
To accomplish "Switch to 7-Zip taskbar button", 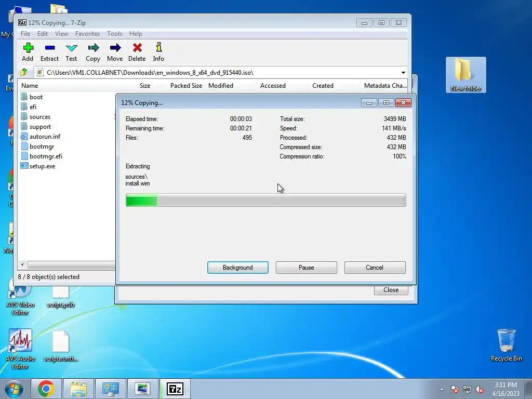I will pyautogui.click(x=175, y=389).
